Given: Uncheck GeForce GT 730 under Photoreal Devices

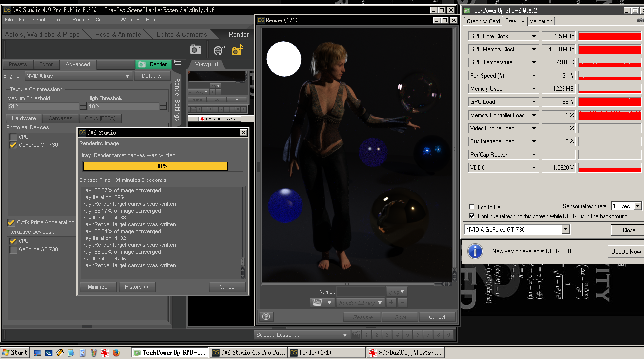Looking at the screenshot, I should click(x=13, y=145).
